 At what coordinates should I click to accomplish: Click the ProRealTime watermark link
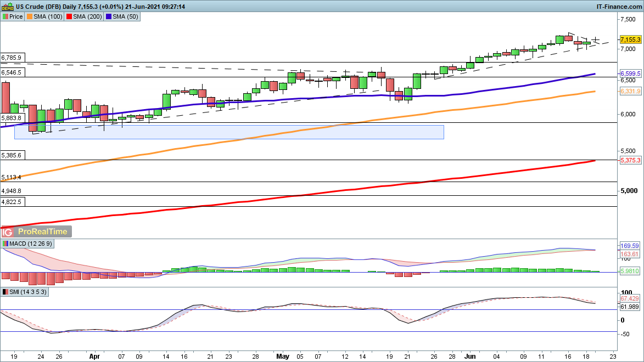click(42, 231)
